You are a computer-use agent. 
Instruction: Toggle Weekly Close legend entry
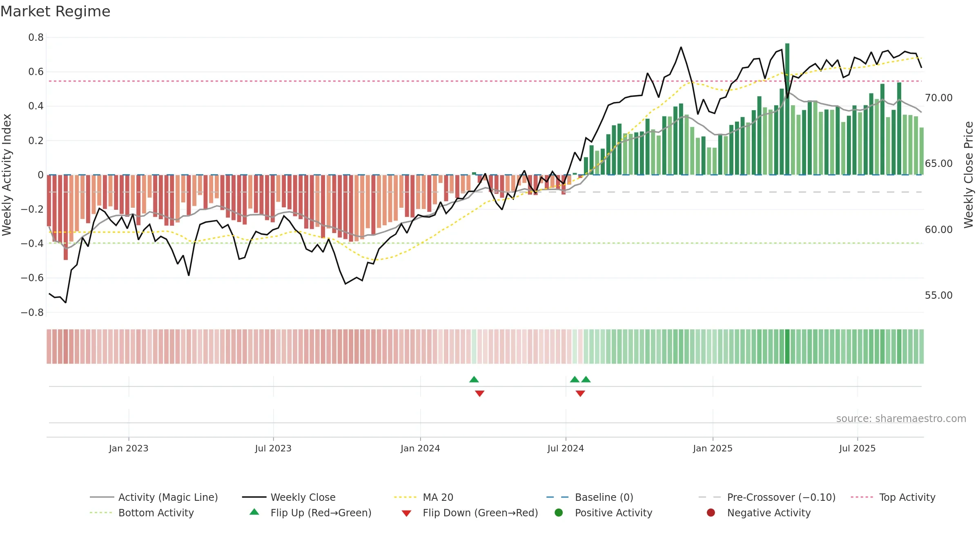pyautogui.click(x=289, y=497)
